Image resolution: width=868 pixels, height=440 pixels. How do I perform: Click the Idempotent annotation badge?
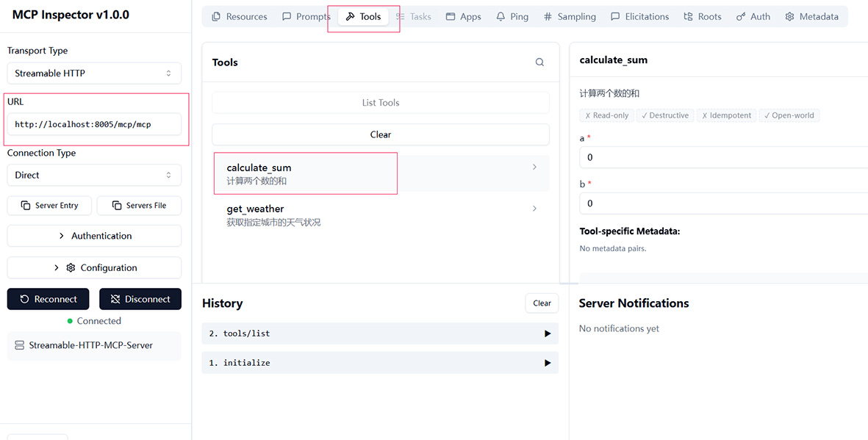[x=726, y=115]
